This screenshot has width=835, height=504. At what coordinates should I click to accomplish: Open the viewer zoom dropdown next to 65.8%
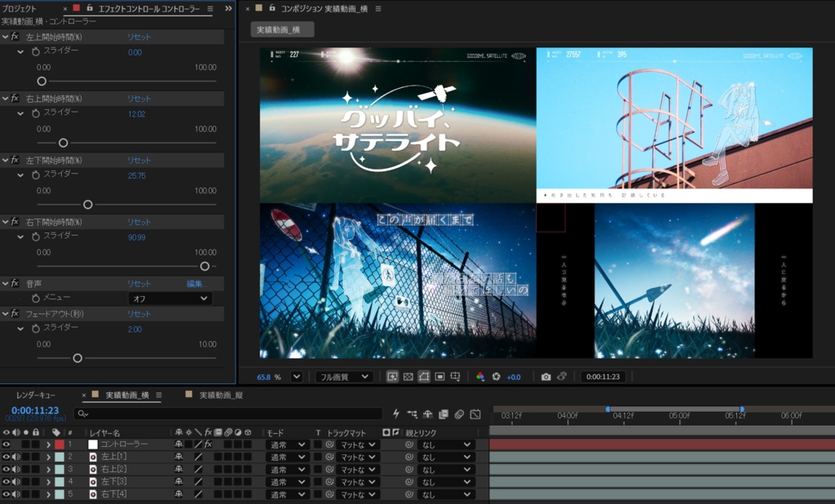[297, 377]
